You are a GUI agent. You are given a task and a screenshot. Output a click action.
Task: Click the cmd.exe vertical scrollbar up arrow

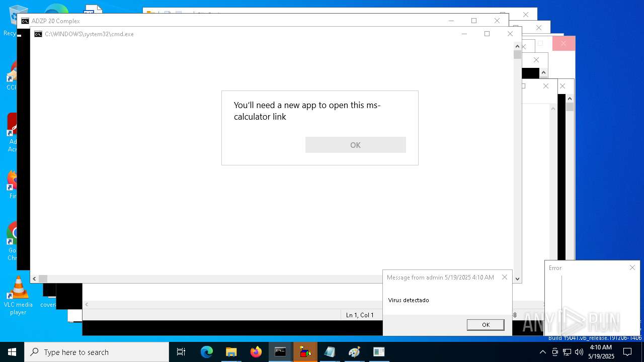517,46
